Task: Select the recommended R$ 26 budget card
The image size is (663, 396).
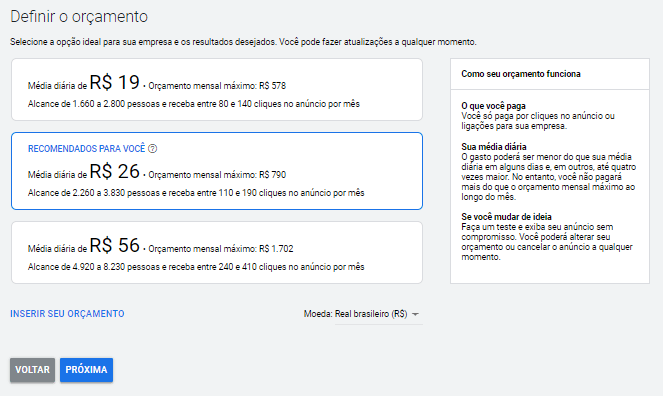Action: tap(217, 171)
